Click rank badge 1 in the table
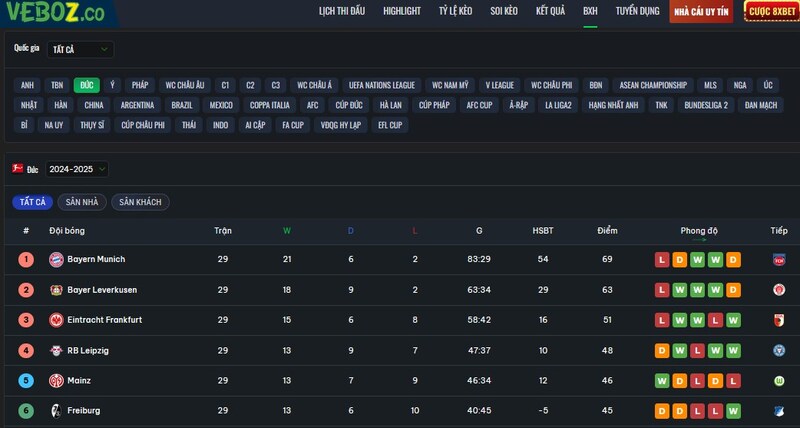The height and width of the screenshot is (428, 800). point(26,260)
